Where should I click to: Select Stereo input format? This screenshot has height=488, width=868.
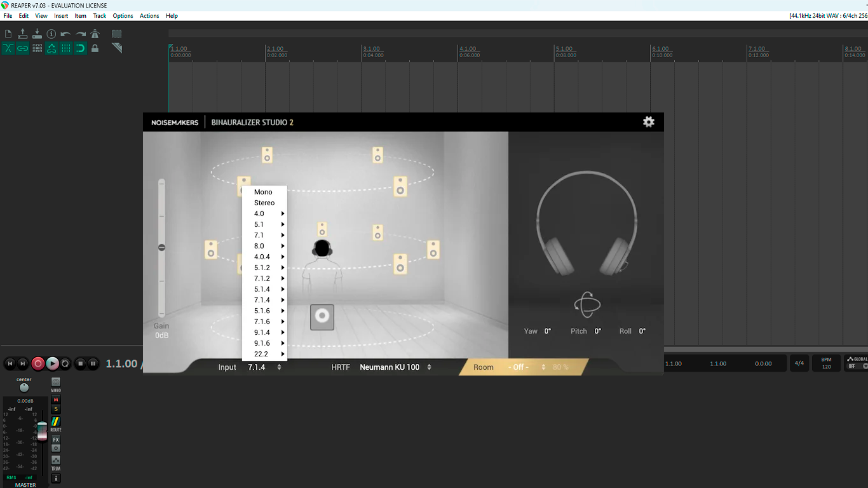click(x=265, y=203)
